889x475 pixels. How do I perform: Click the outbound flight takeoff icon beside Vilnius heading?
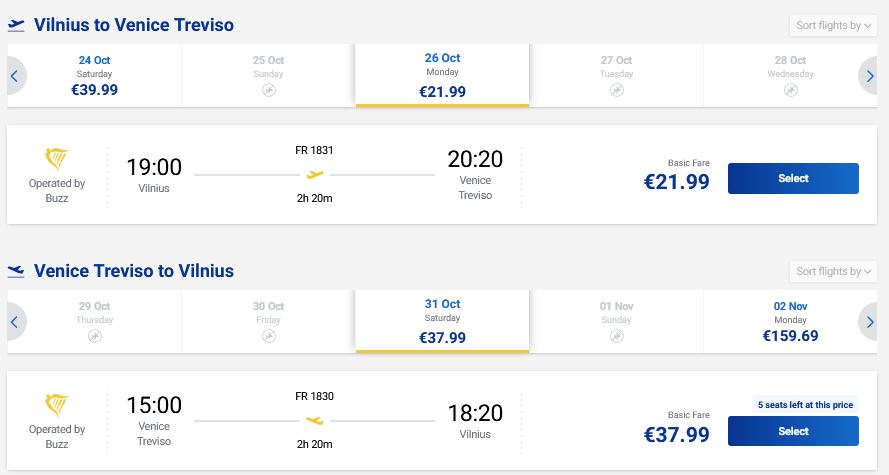click(16, 25)
